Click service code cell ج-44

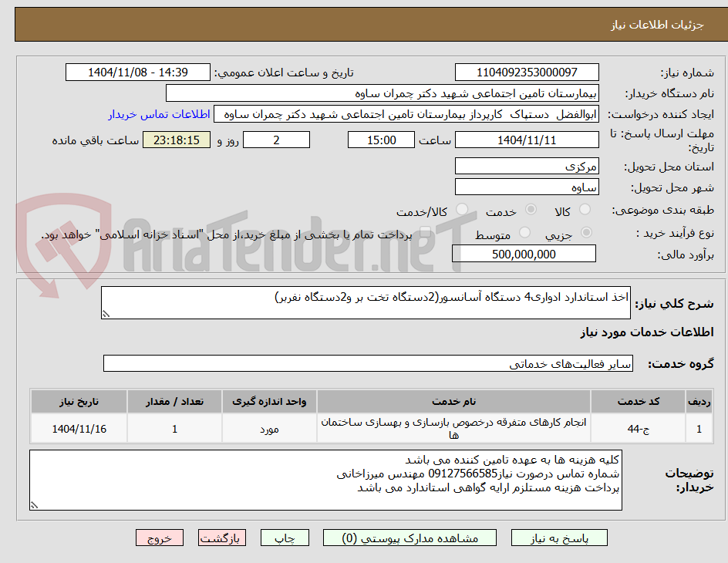pos(639,428)
